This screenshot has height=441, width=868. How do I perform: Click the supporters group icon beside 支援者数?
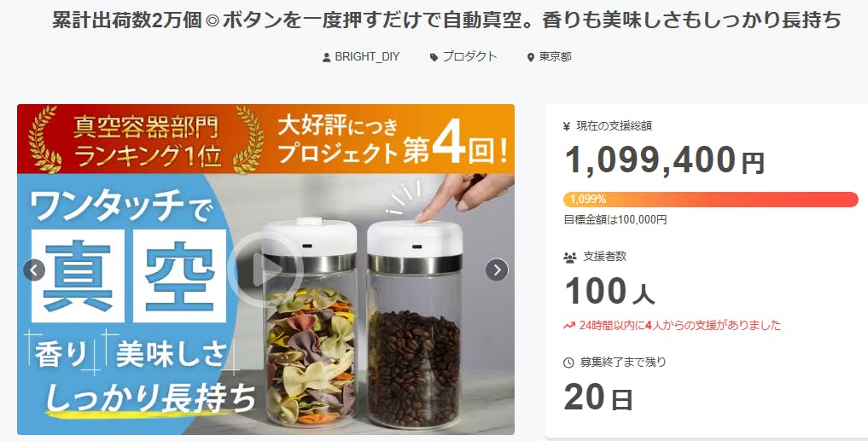(569, 257)
